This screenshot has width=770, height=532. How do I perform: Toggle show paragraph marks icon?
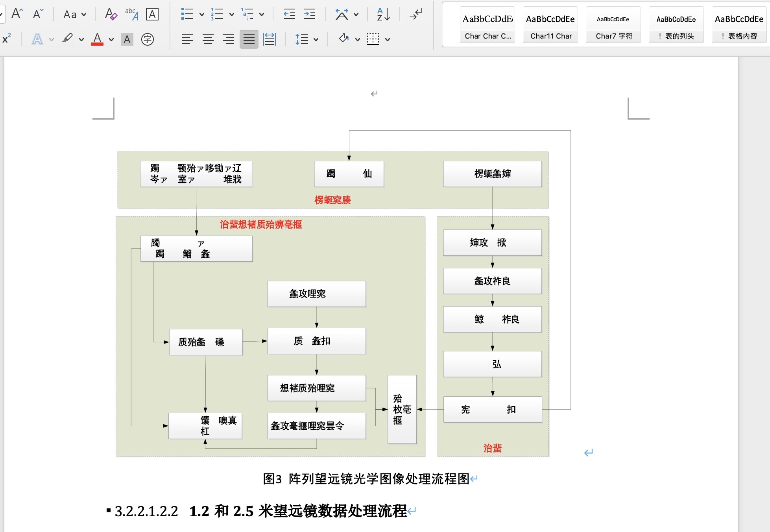point(416,14)
